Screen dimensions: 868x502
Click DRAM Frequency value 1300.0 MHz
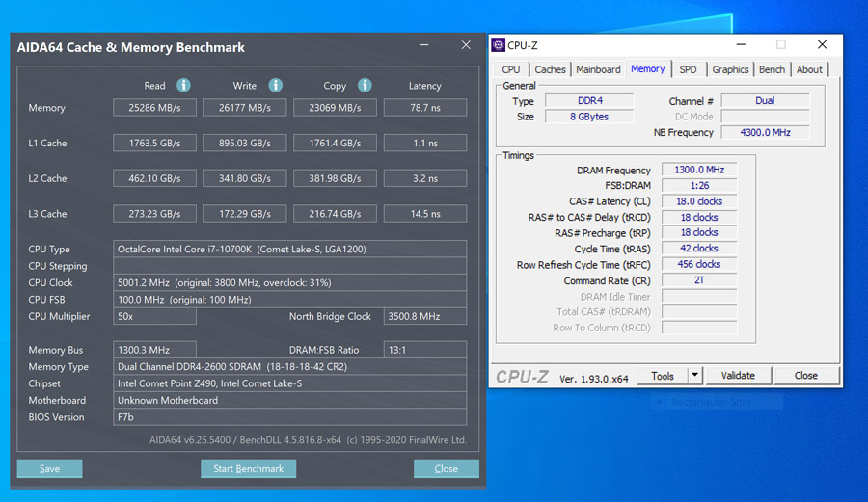point(699,170)
